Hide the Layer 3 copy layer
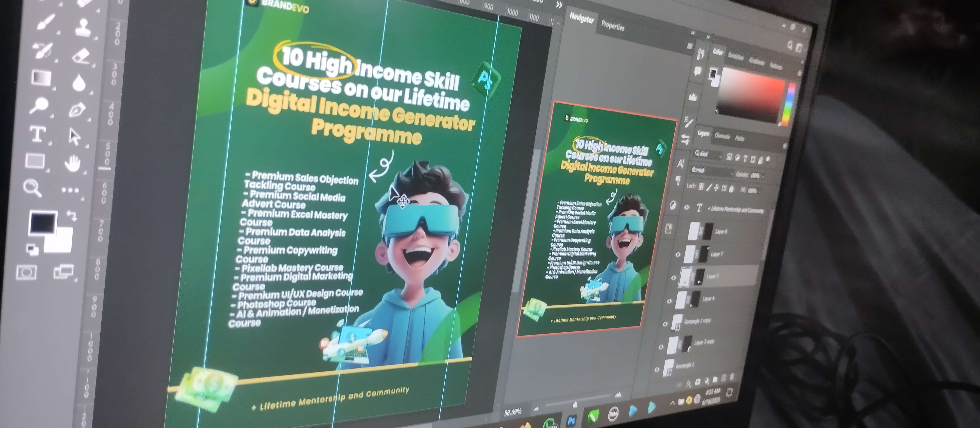 tap(661, 346)
